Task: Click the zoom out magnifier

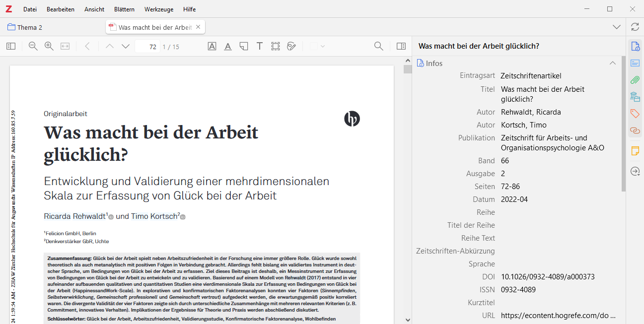Action: click(x=33, y=46)
